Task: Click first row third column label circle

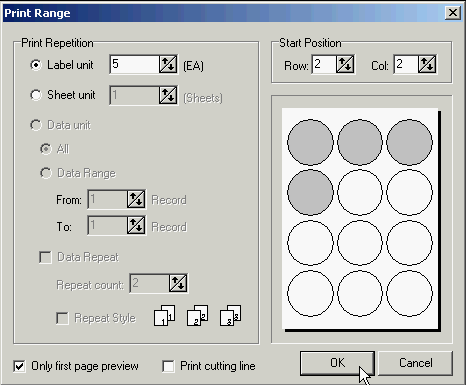Action: click(410, 142)
